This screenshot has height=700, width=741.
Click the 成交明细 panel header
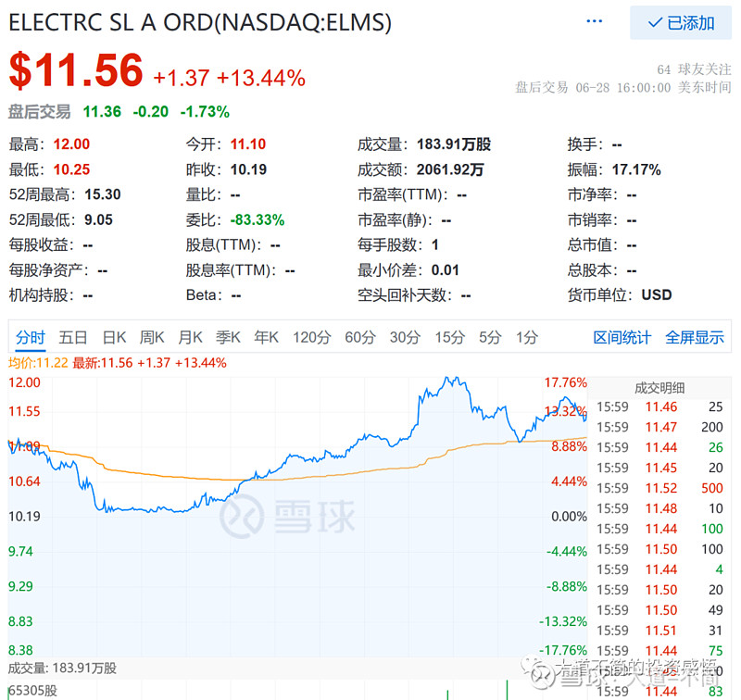(x=659, y=388)
